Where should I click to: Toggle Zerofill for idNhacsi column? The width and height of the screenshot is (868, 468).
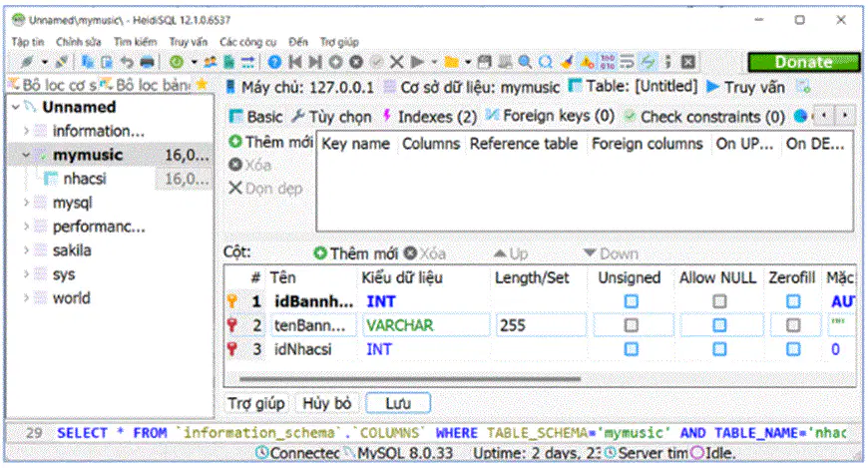click(x=793, y=349)
